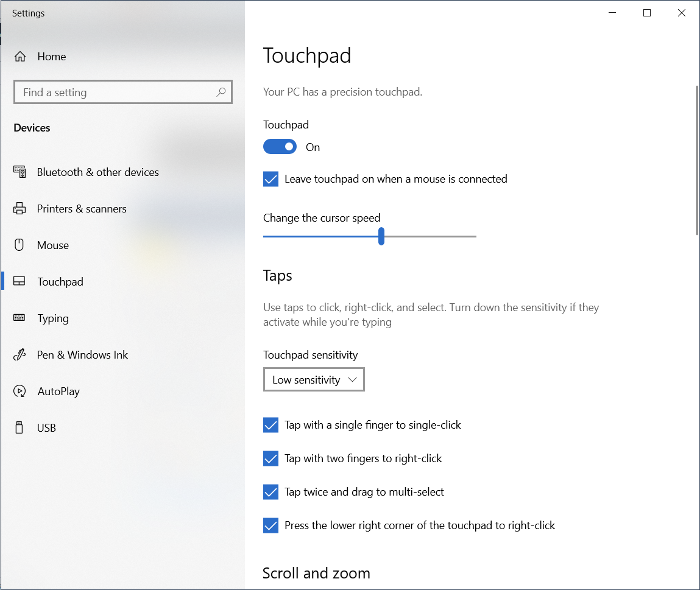700x590 pixels.
Task: Click the Mouse icon in sidebar
Action: point(19,245)
